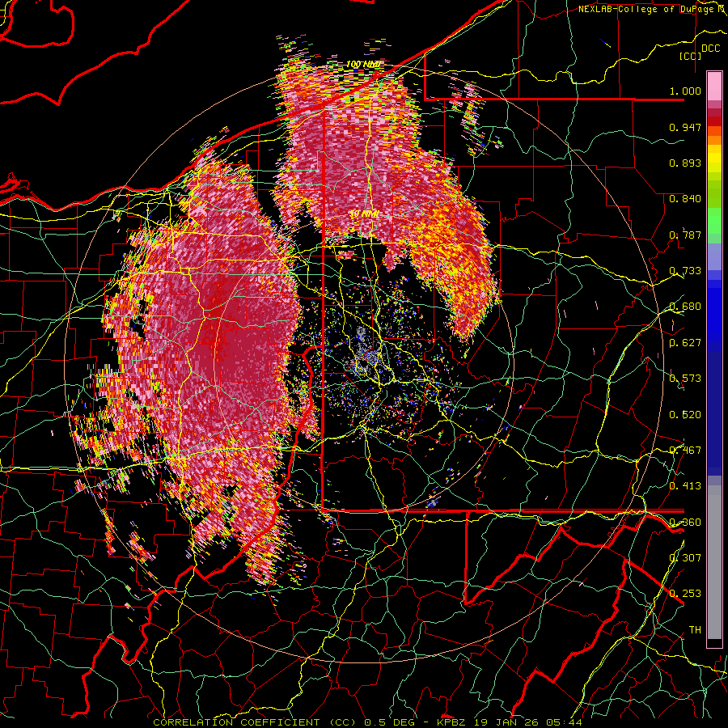
Task: Select the light pink band of the color bar
Action: click(714, 86)
